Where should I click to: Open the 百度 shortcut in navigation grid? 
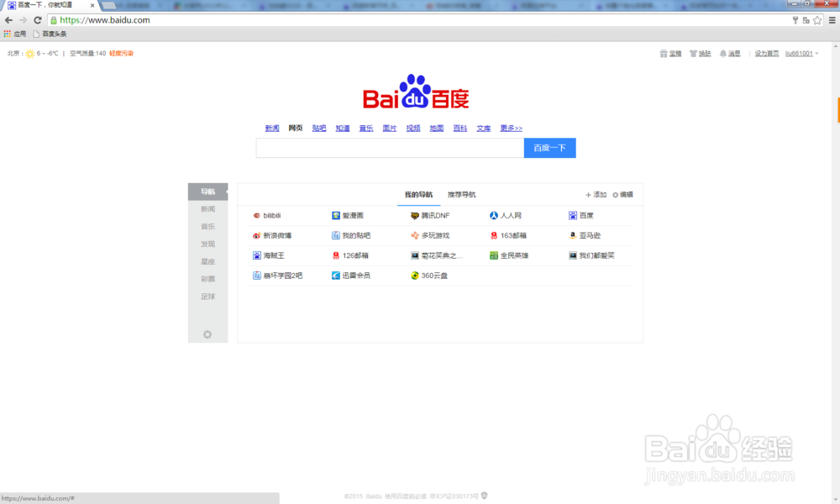(x=580, y=215)
